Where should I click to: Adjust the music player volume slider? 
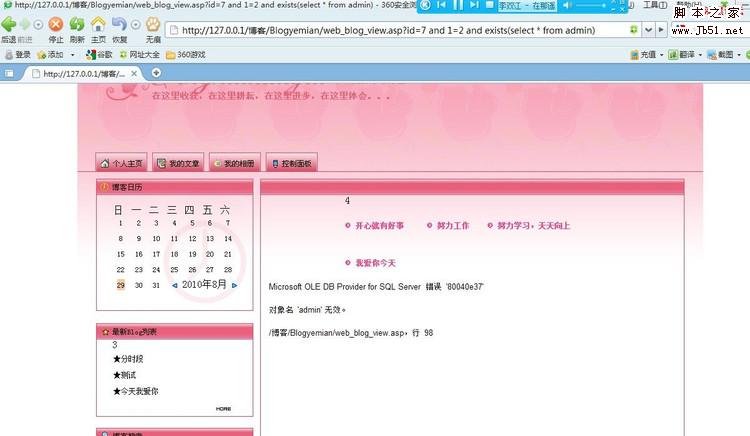591,5
